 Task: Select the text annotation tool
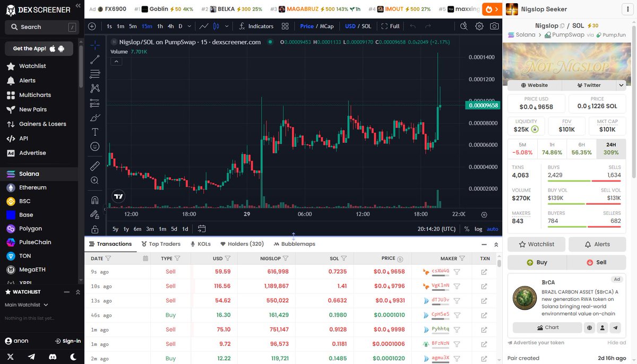pos(95,132)
